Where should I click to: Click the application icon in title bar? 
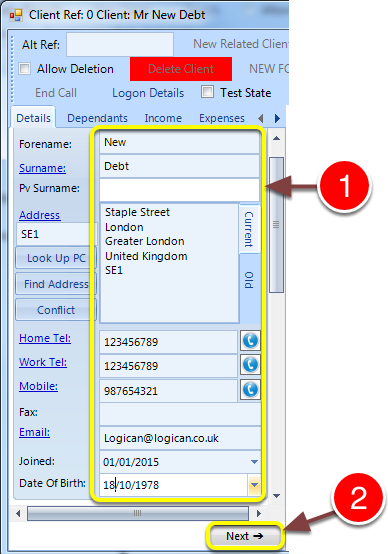tap(16, 15)
